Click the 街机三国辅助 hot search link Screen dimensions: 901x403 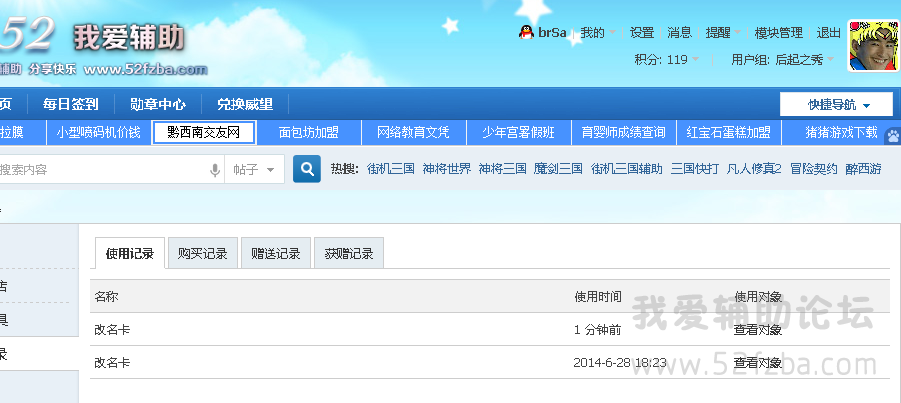tap(626, 169)
